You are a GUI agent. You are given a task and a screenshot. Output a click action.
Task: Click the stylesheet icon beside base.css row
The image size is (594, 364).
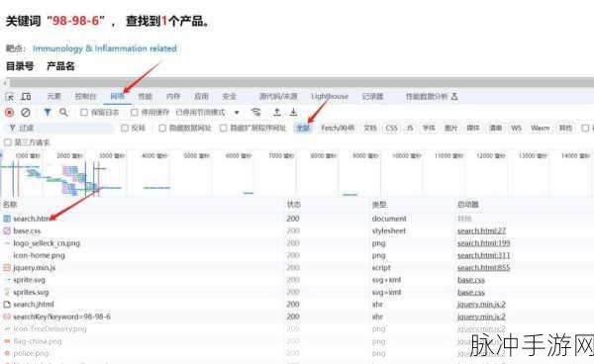pyautogui.click(x=7, y=230)
